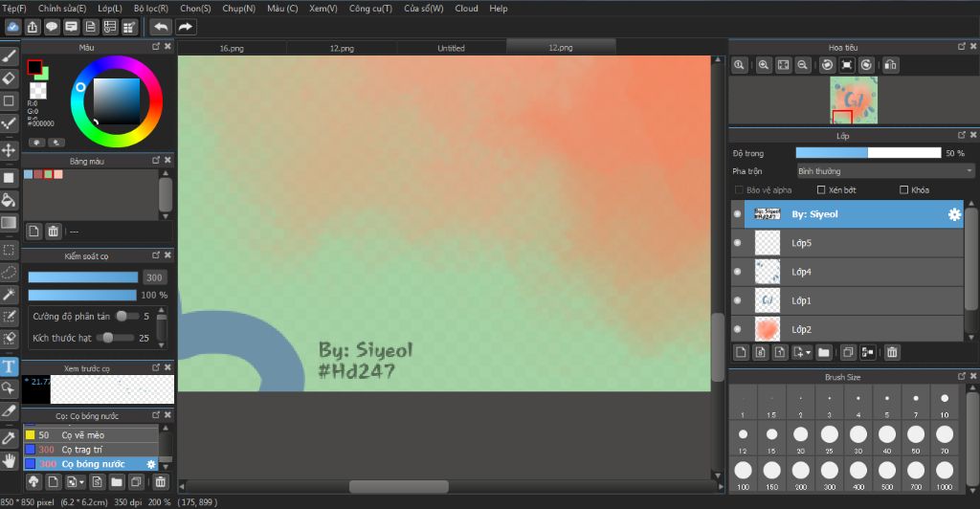This screenshot has width=980, height=509.
Task: Select the rectangular Selection tool
Action: [x=9, y=251]
